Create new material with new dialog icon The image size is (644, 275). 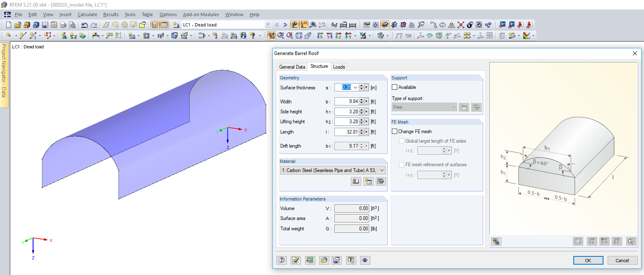368,181
